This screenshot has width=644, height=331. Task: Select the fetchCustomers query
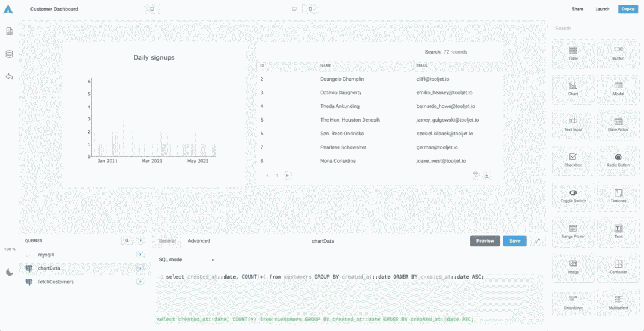[56, 281]
